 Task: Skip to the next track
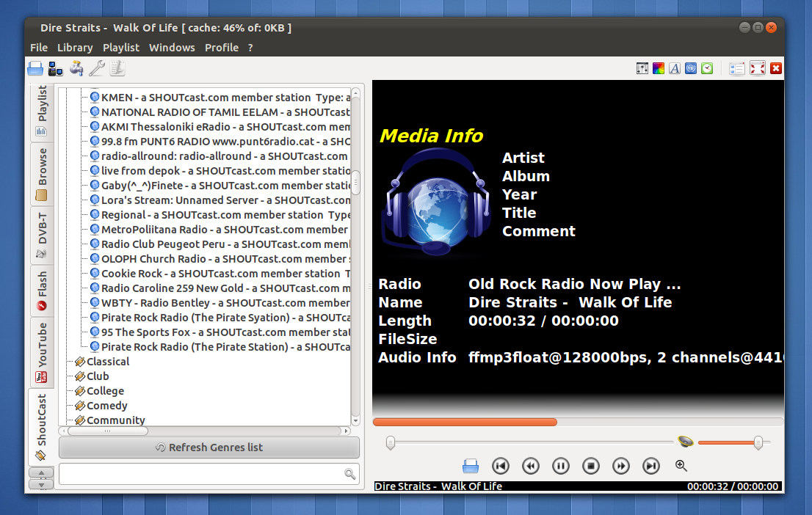coord(651,466)
